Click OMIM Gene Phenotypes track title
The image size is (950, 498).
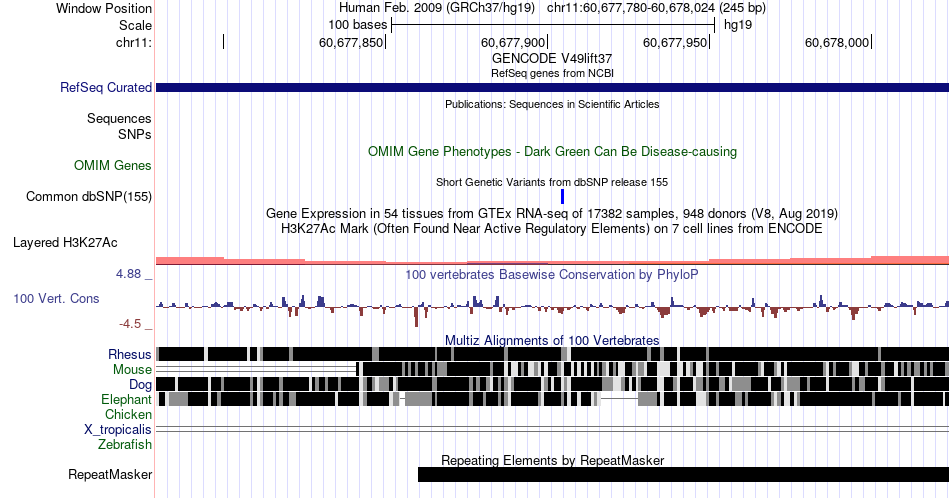click(553, 151)
